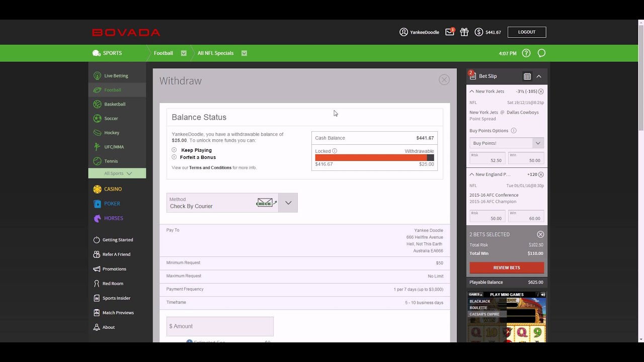
Task: Expand the All Sports list
Action: coord(117,173)
